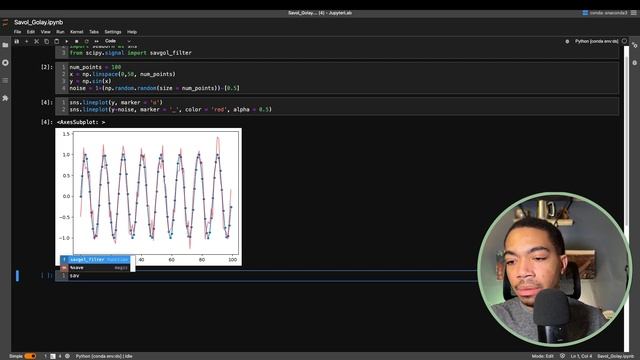Click the debugger bug icon in toolbar
The image size is (640, 360).
567,41
